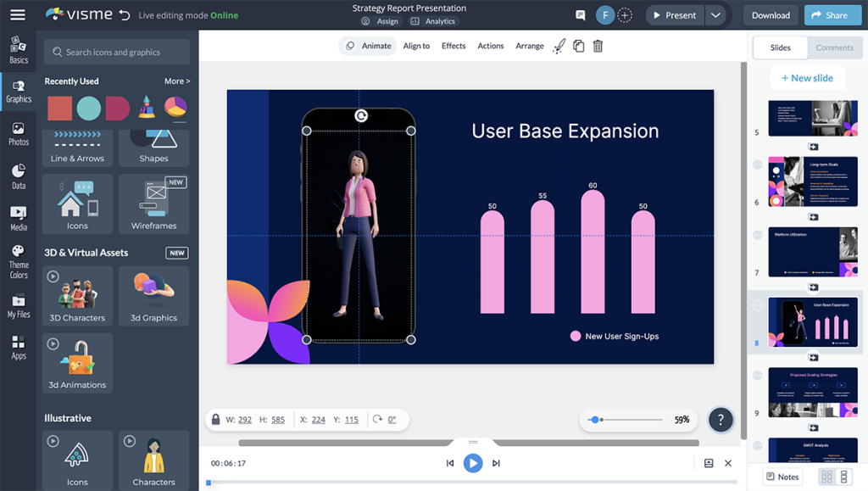This screenshot has width=868, height=491.
Task: Duplicate the selected element using the copy icon
Action: pyautogui.click(x=580, y=46)
